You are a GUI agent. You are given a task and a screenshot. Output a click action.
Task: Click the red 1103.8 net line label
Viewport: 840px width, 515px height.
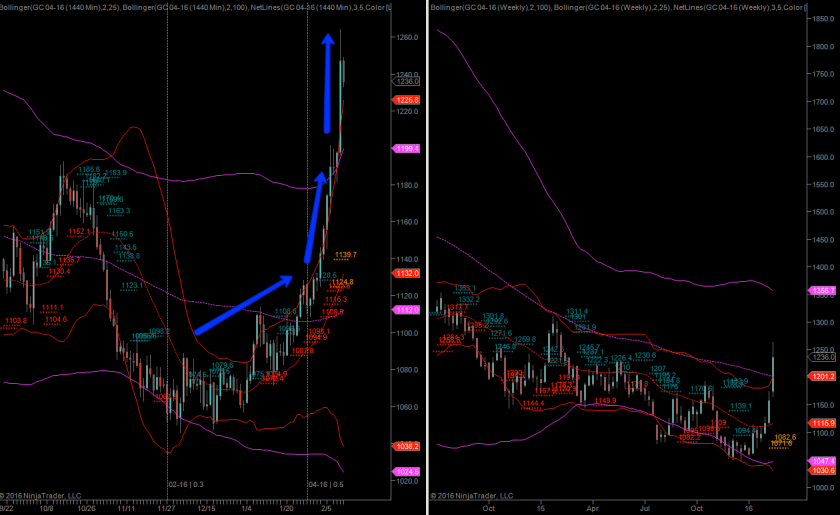[x=16, y=320]
